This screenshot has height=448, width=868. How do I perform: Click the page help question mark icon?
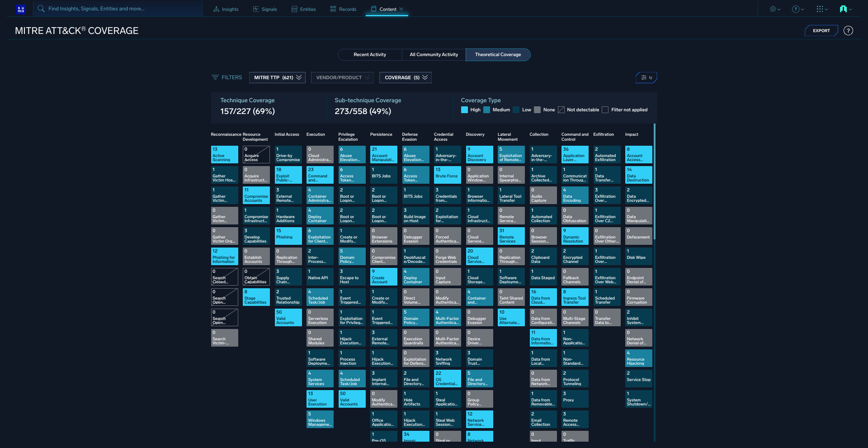(848, 31)
